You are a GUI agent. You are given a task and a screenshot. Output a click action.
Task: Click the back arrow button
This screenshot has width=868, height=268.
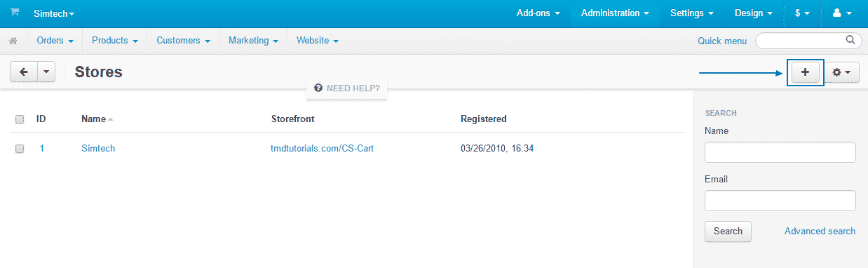pyautogui.click(x=23, y=72)
